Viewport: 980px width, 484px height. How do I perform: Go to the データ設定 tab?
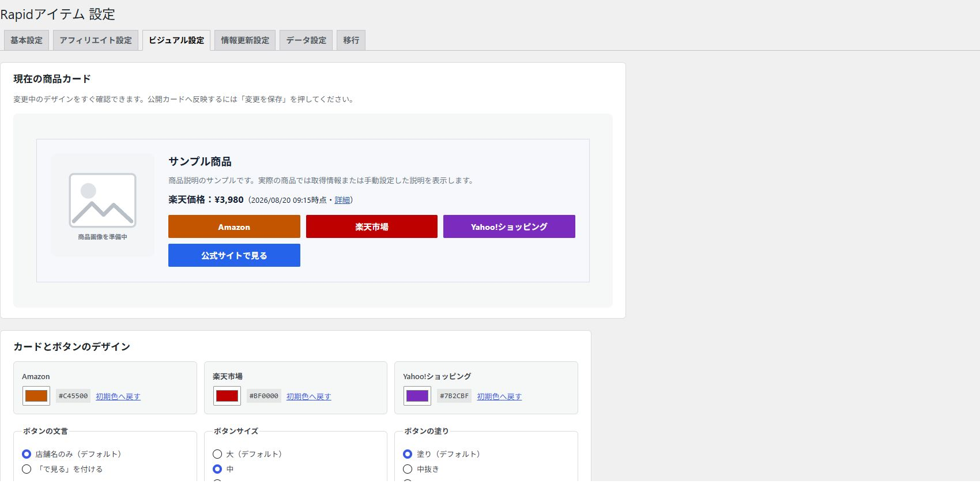(x=306, y=40)
